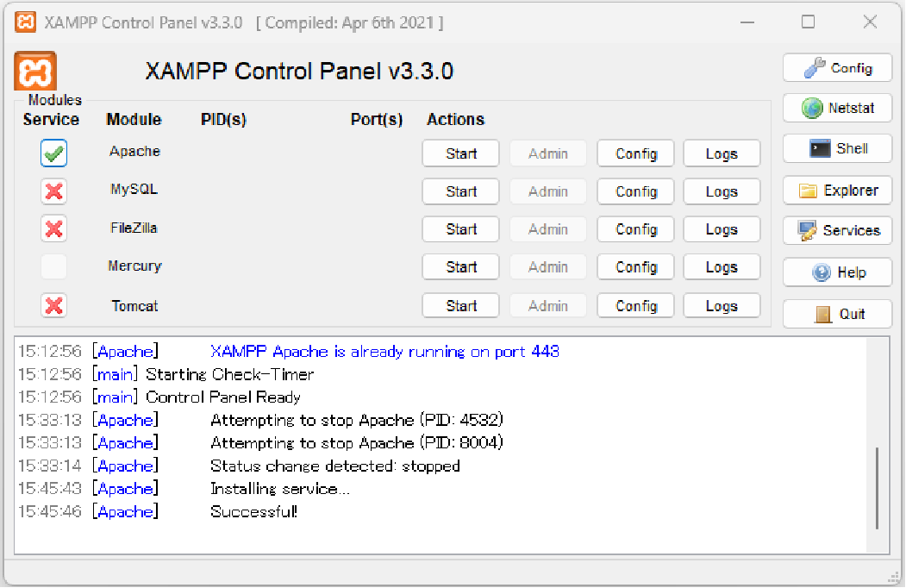Click the large orange XAMPP logo
This screenshot has height=588, width=906.
tap(35, 72)
